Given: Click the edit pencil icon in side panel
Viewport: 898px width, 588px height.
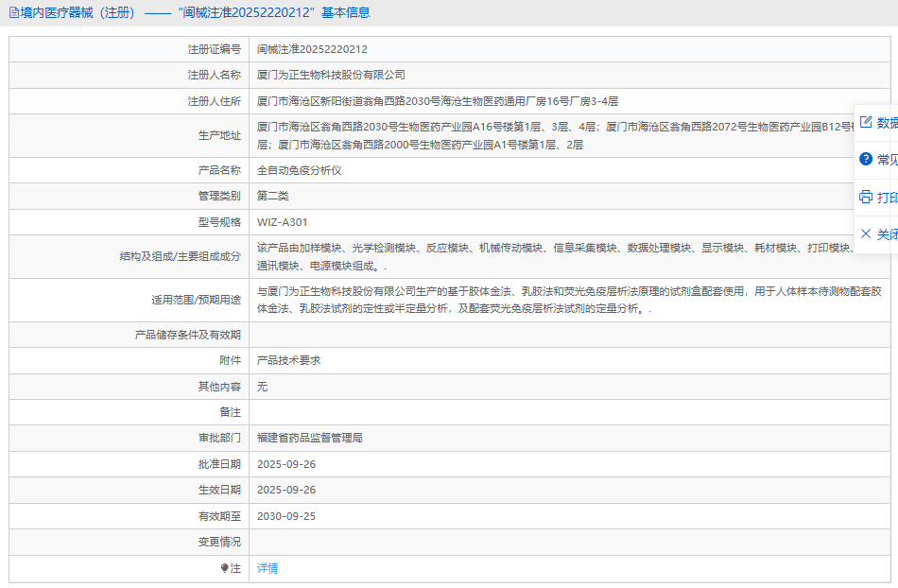Looking at the screenshot, I should (865, 122).
